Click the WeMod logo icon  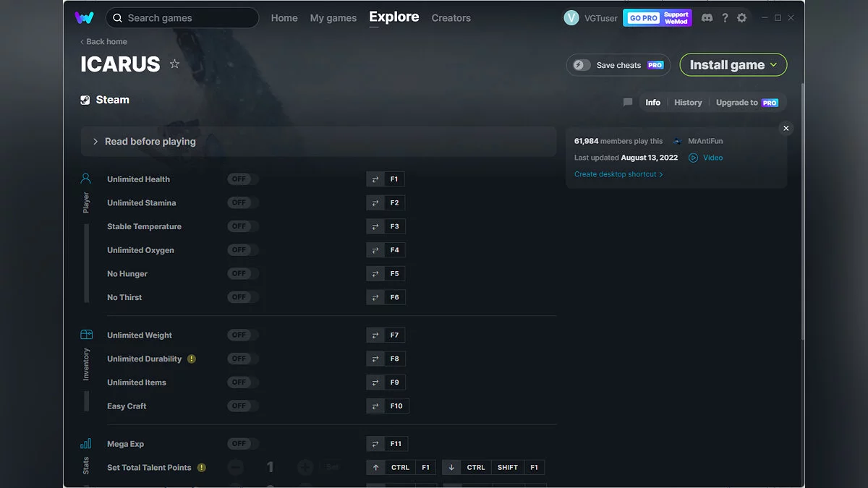click(x=84, y=18)
